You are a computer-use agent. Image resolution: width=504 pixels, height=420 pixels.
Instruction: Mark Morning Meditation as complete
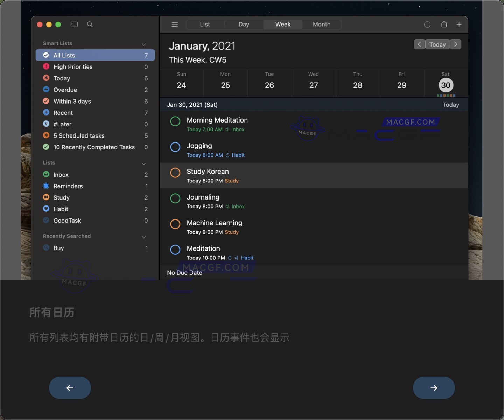(175, 121)
